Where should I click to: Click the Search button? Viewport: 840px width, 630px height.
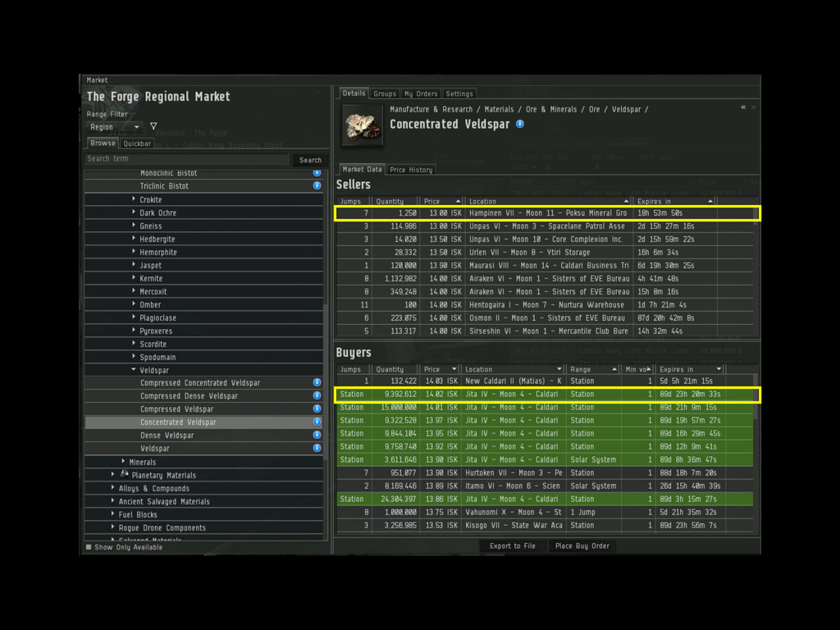coord(310,160)
